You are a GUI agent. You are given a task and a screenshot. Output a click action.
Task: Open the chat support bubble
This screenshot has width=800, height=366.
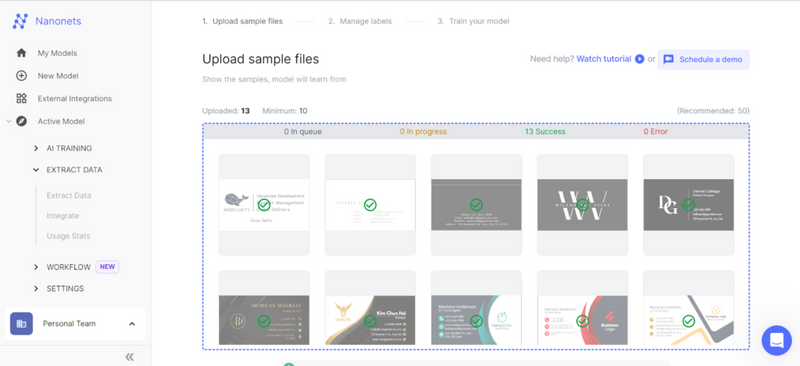[x=777, y=340]
